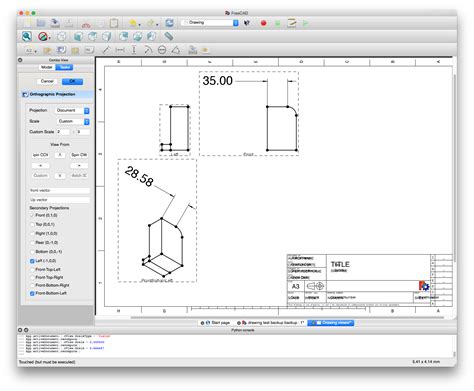Click the Right view cube icon
Viewport: 474px width, 391px height.
click(x=107, y=36)
